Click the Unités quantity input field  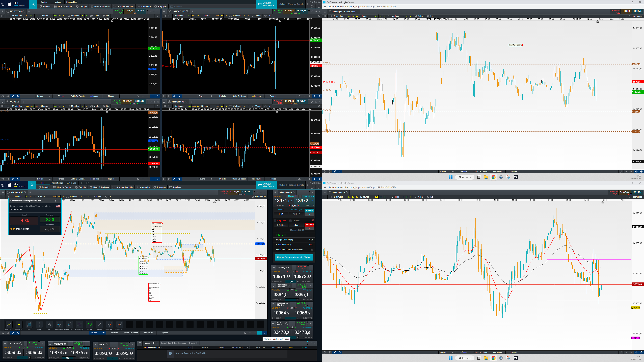tap(281, 214)
